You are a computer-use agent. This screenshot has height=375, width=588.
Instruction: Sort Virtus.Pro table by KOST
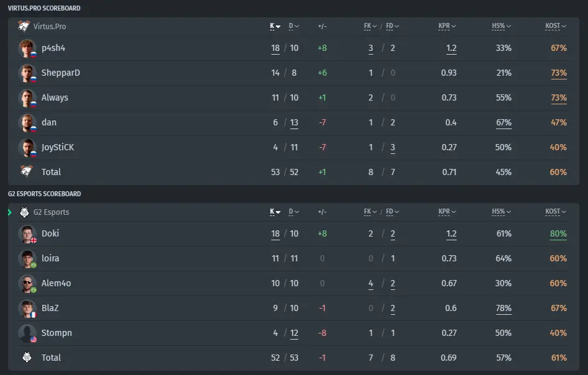555,26
